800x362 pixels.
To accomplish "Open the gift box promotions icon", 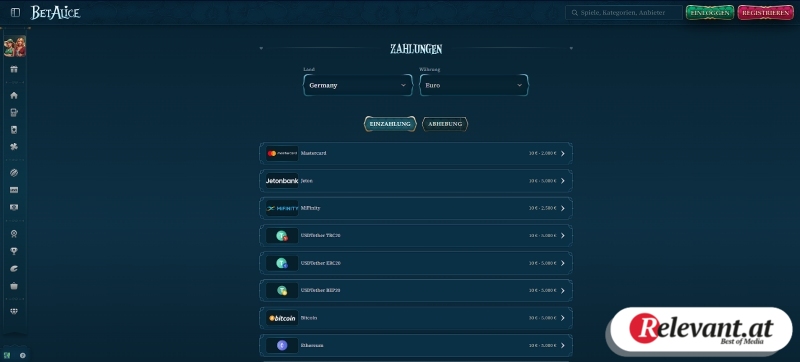I will (x=14, y=69).
